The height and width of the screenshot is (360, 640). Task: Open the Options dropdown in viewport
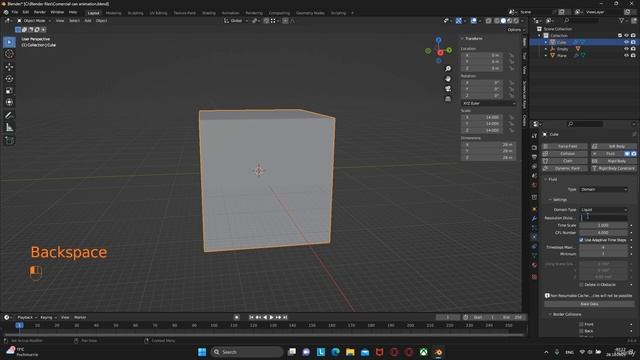coord(516,30)
